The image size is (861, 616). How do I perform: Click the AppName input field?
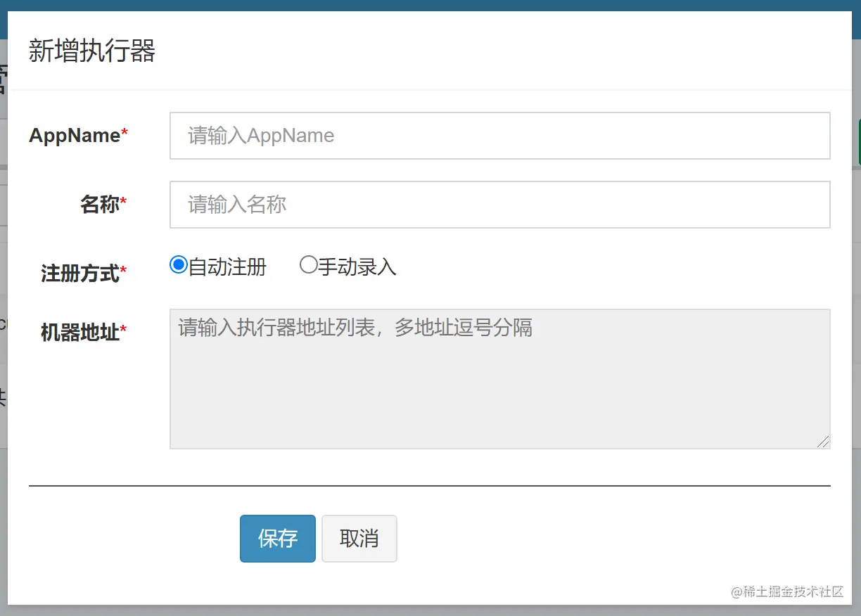click(x=499, y=136)
